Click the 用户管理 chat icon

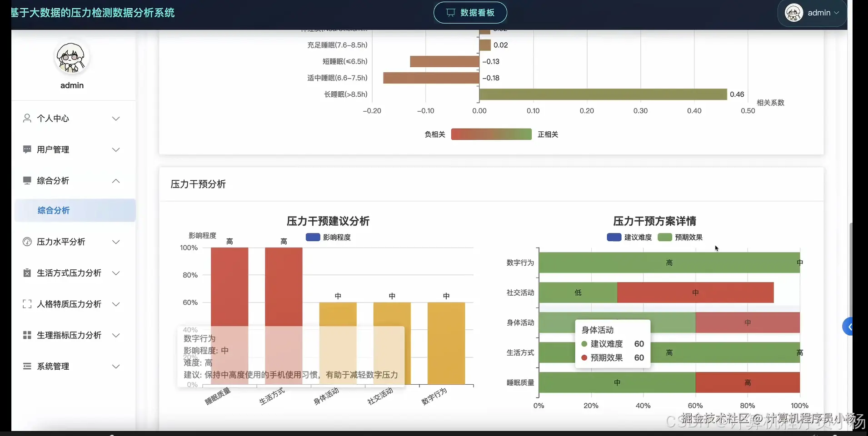(x=27, y=149)
